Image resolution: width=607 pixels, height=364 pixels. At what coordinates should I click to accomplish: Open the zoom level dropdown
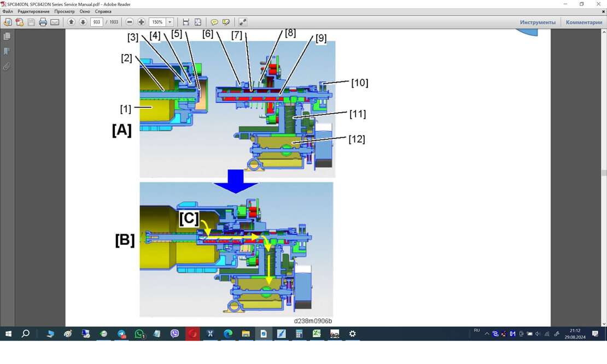click(x=170, y=22)
